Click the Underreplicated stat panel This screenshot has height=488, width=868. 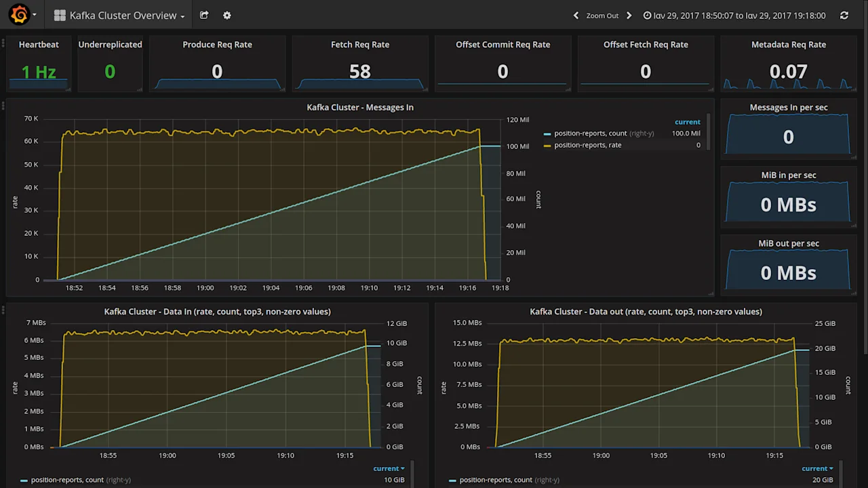[110, 63]
